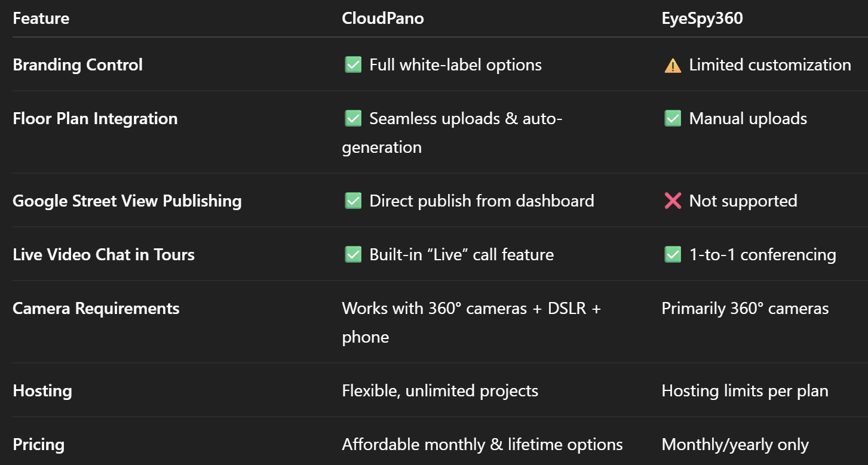Click the green checkmark beside Full white-label options

353,64
